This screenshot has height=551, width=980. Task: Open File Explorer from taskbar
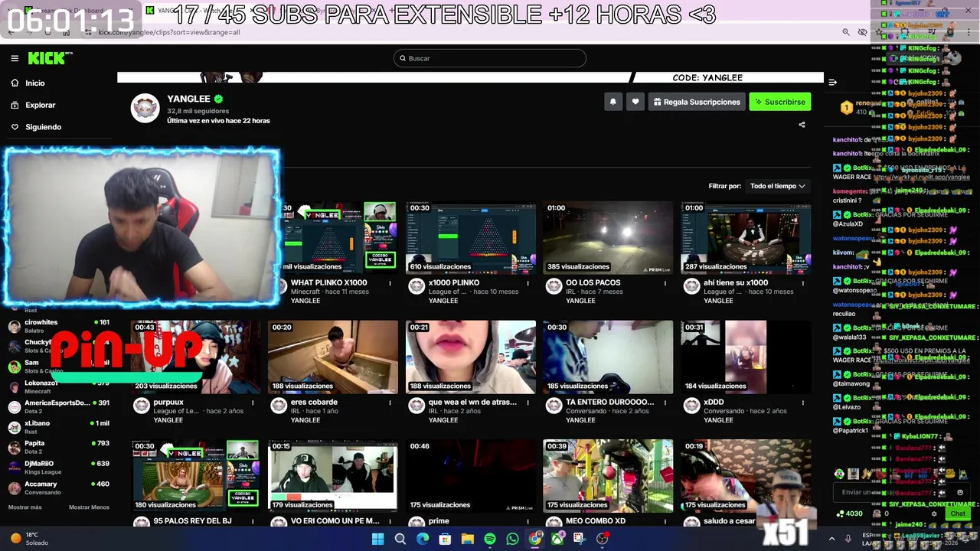(468, 539)
